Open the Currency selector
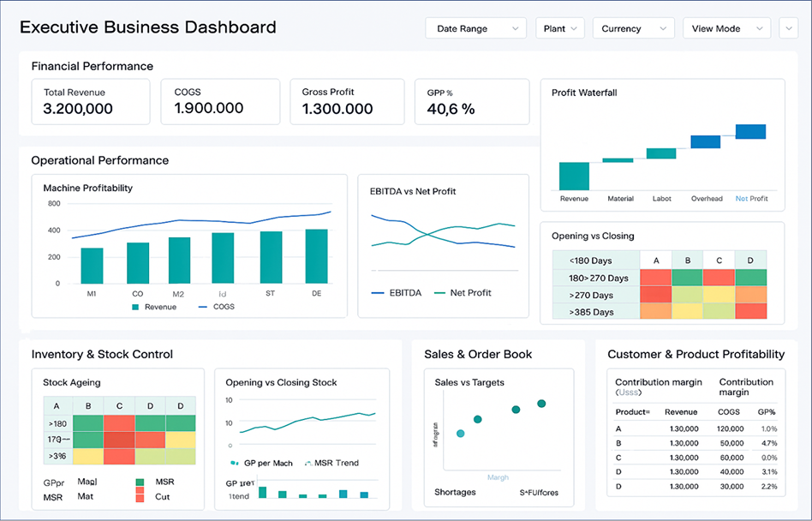The image size is (812, 521). pyautogui.click(x=633, y=28)
